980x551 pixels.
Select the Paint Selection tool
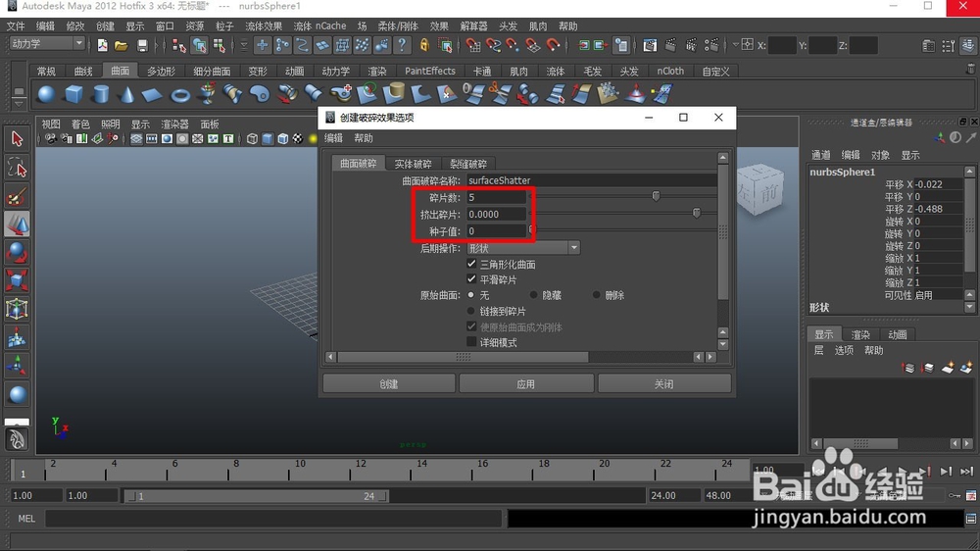point(17,196)
